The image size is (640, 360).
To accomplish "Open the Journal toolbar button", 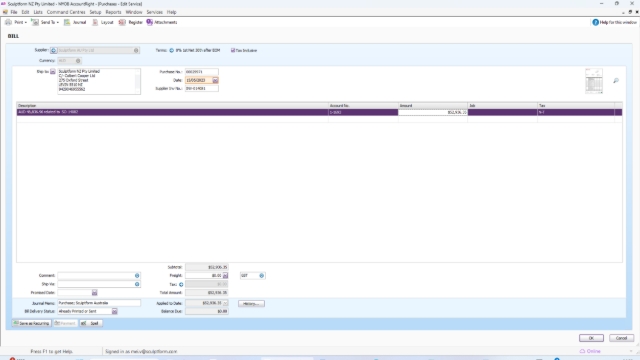I will coord(75,22).
